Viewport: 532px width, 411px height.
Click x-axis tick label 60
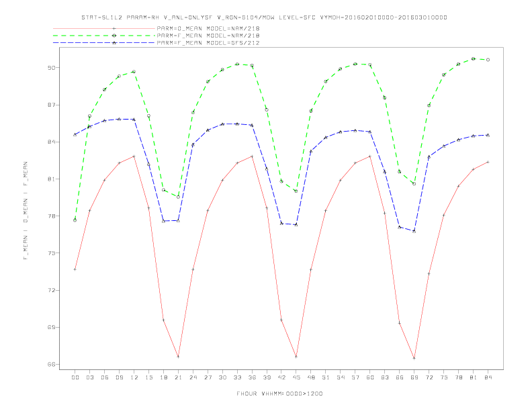pyautogui.click(x=370, y=377)
